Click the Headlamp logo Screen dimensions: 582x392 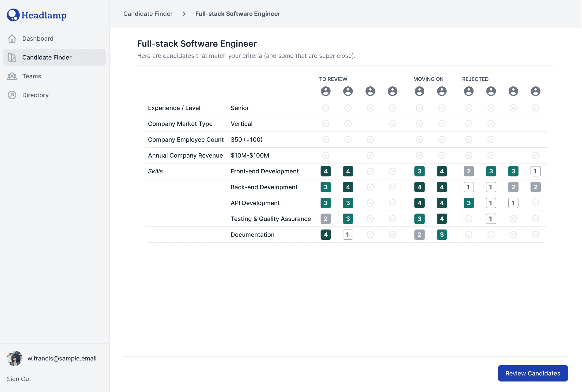[37, 15]
